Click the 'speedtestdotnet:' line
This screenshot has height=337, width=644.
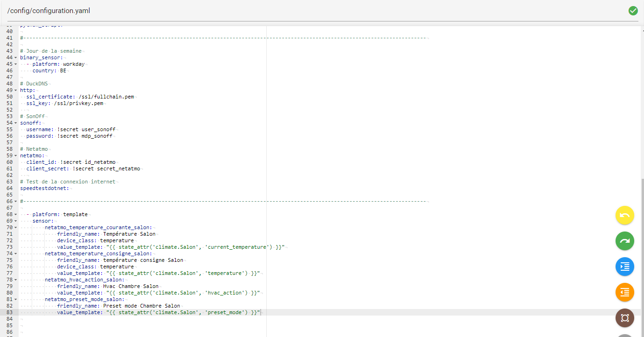point(45,188)
